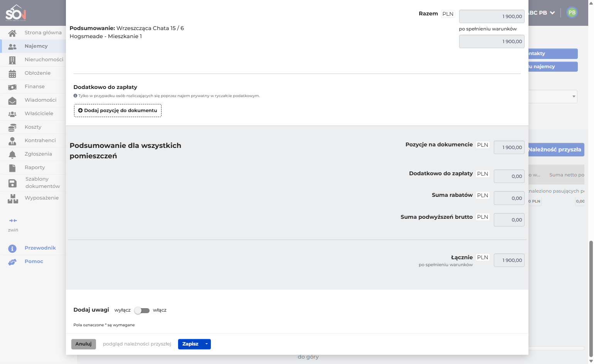Open the background page select dropdown
This screenshot has height=364, width=594.
[x=553, y=96]
